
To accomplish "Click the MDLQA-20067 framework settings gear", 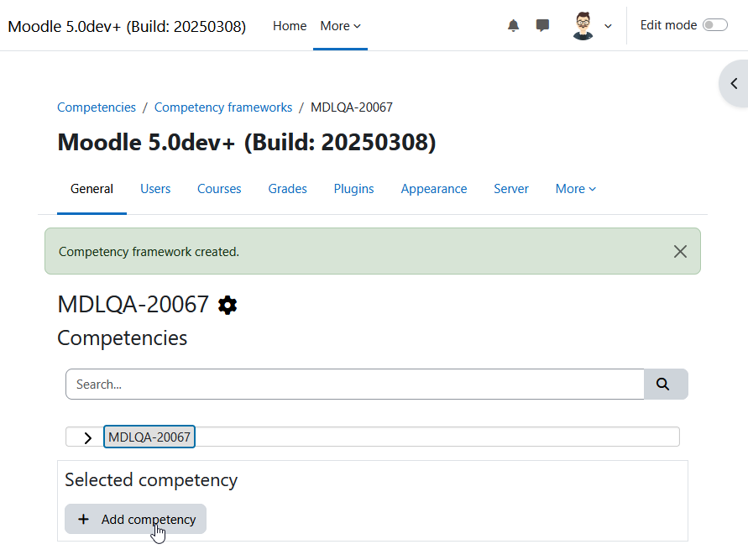I will [x=228, y=305].
